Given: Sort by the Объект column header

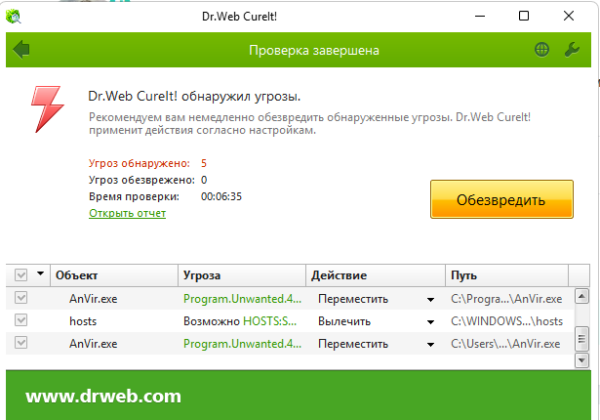Looking at the screenshot, I should (x=114, y=275).
